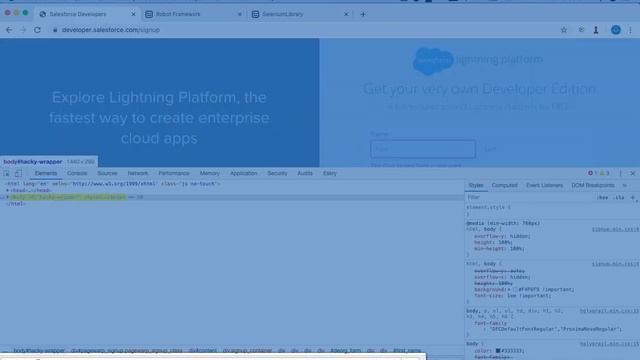Open the Elements tab
The width and height of the screenshot is (640, 360).
click(46, 173)
